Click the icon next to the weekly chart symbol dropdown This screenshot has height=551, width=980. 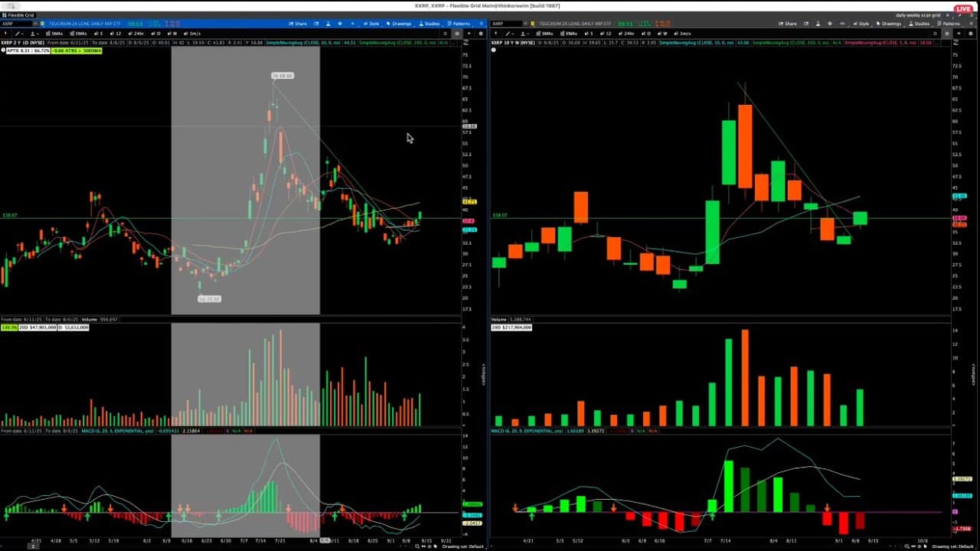point(533,24)
